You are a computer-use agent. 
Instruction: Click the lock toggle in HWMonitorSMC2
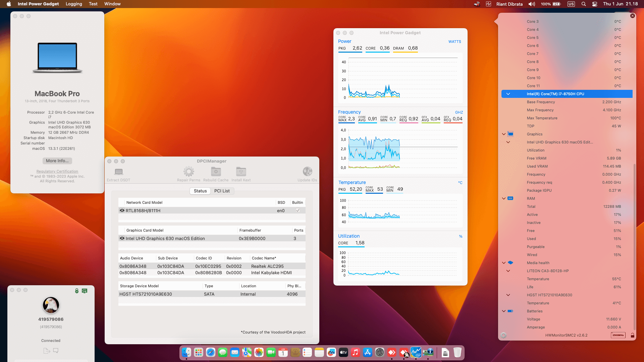click(x=633, y=335)
